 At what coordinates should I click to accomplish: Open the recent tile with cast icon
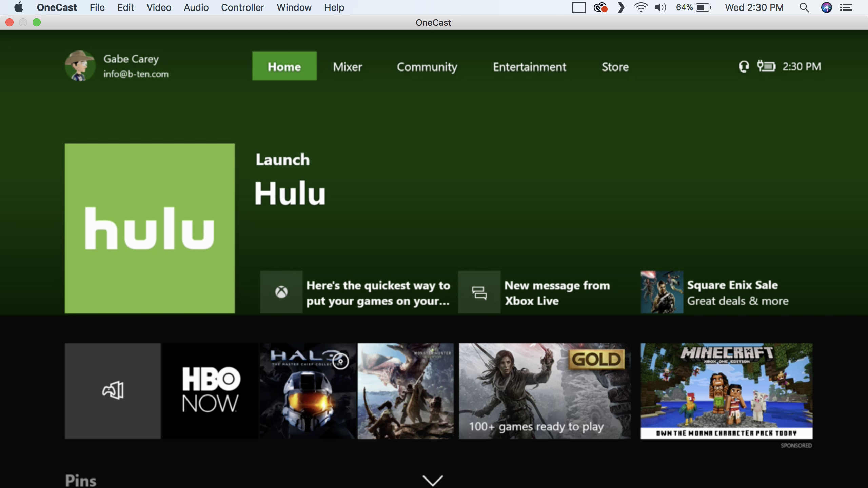click(x=113, y=391)
